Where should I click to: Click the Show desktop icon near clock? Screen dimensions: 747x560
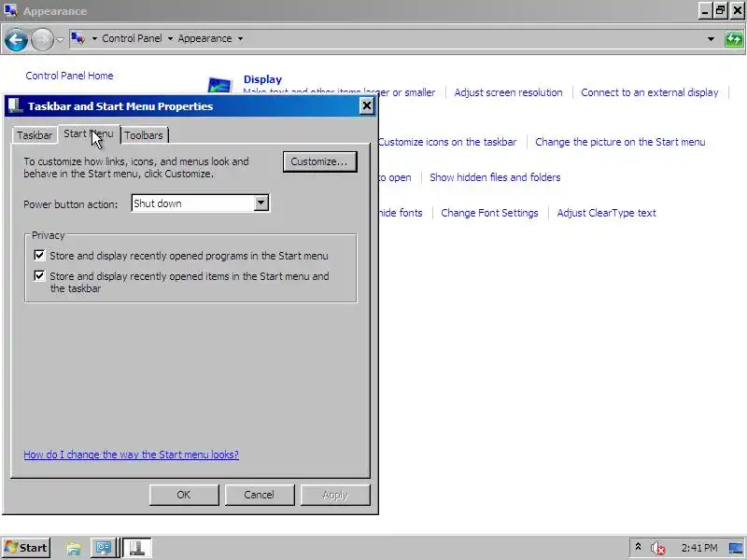[736, 548]
